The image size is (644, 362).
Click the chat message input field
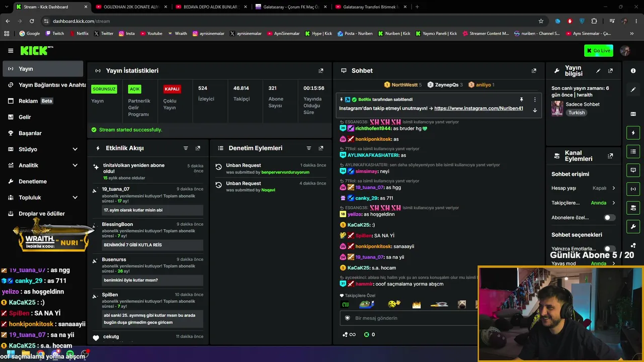click(409, 318)
